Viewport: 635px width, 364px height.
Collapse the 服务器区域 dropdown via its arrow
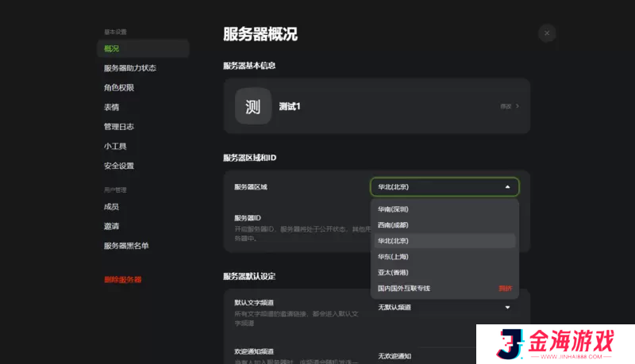507,187
